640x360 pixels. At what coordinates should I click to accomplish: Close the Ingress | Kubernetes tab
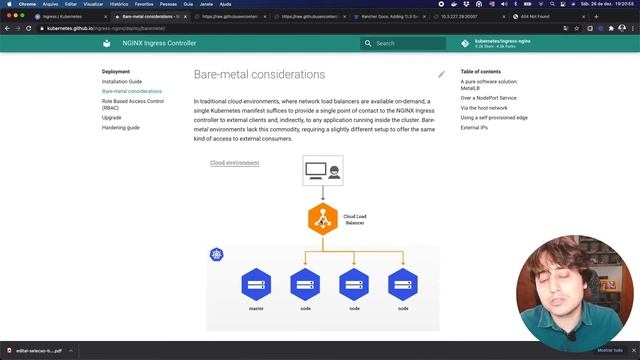105,17
